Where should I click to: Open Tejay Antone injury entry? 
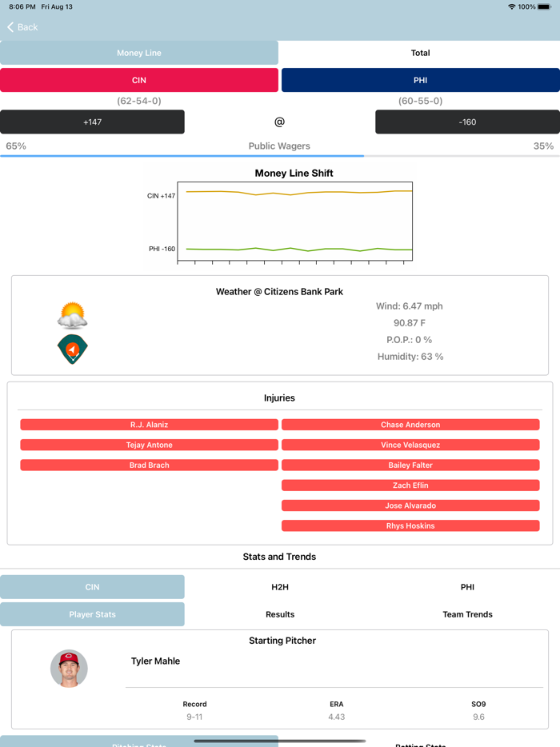pos(149,445)
